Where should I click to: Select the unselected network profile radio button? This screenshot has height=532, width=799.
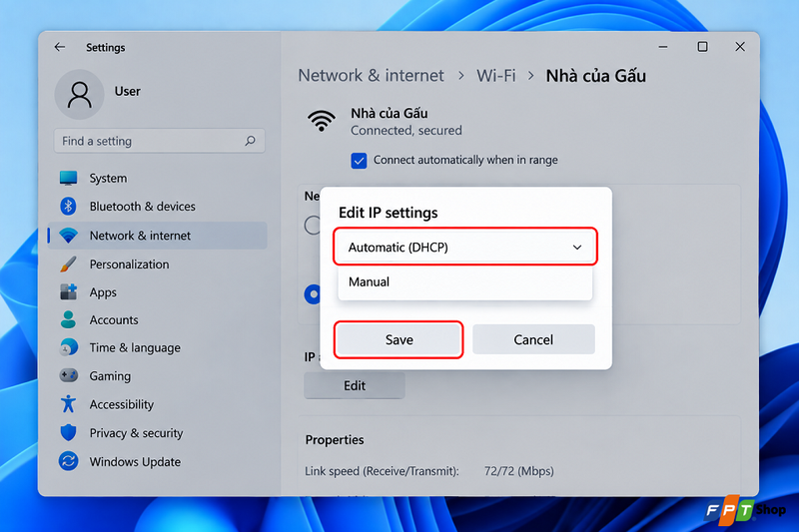pos(312,225)
